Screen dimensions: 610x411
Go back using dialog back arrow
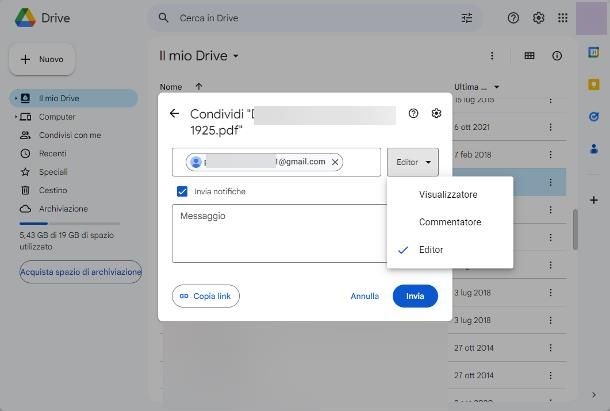click(x=174, y=113)
